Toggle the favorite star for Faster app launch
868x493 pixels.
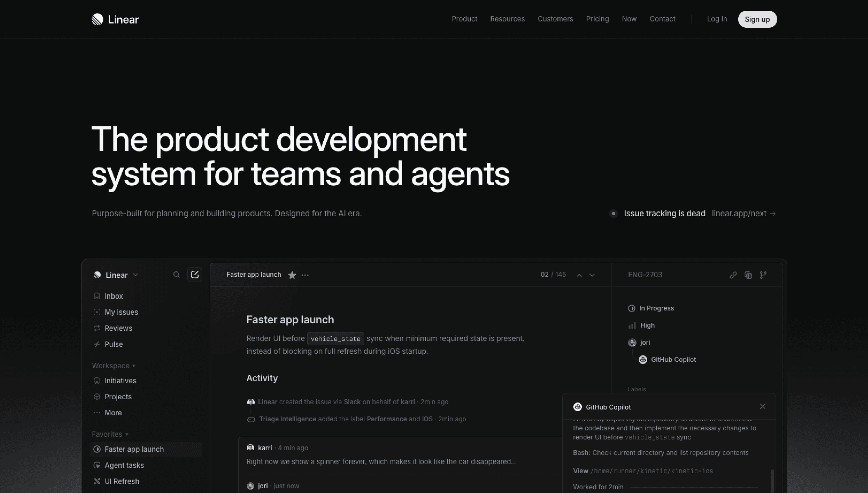pos(292,275)
